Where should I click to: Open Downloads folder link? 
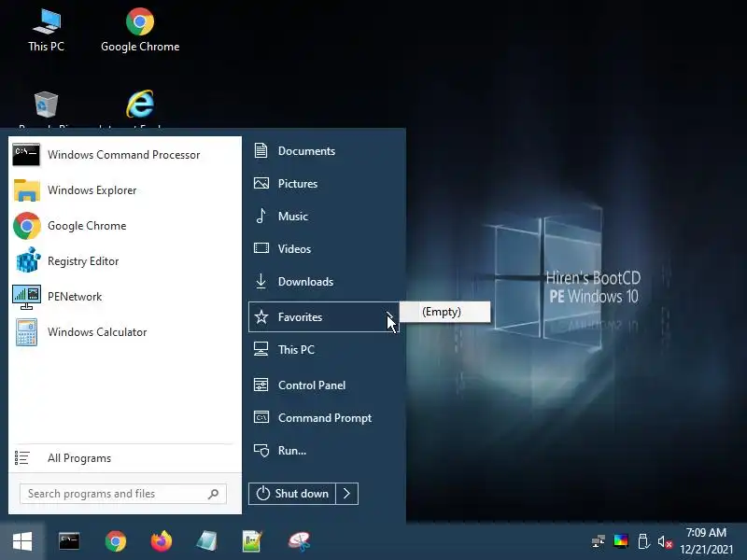[x=324, y=282]
